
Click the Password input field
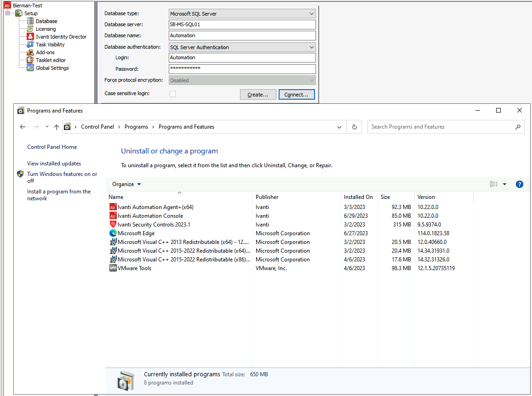click(242, 69)
